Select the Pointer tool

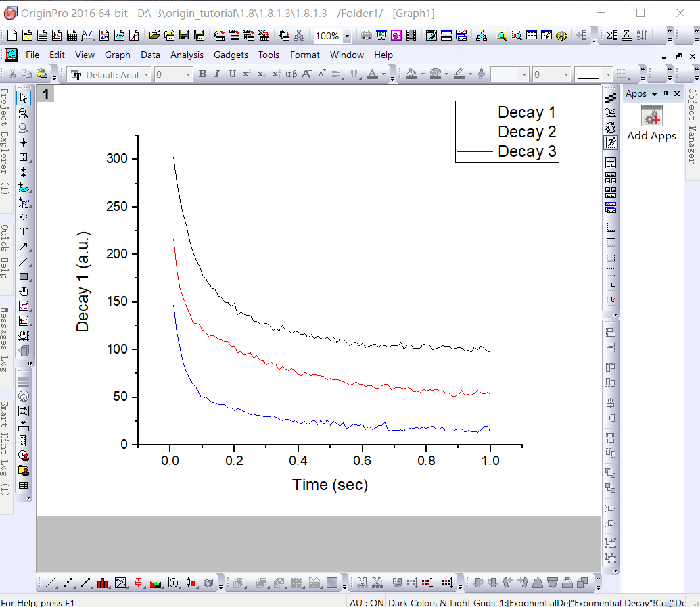point(24,98)
